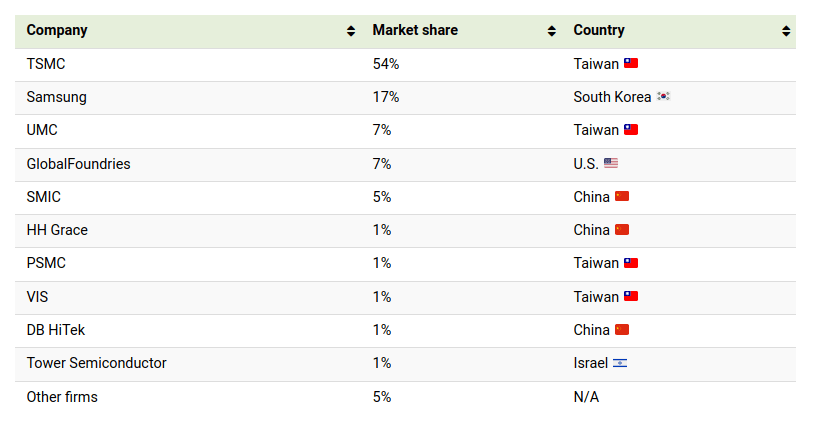Click the Country column header
834x422 pixels.
pos(599,30)
